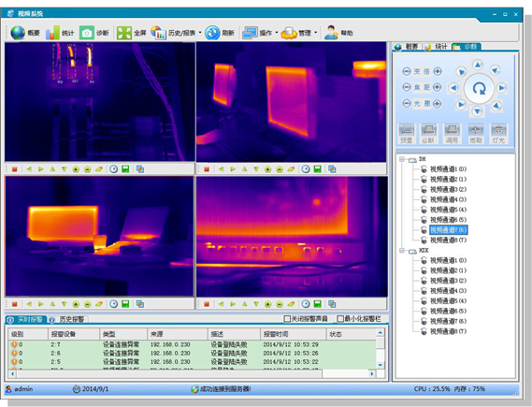532x407 pixels.
Task: Save top-right video using green disk icon
Action: tap(317, 169)
